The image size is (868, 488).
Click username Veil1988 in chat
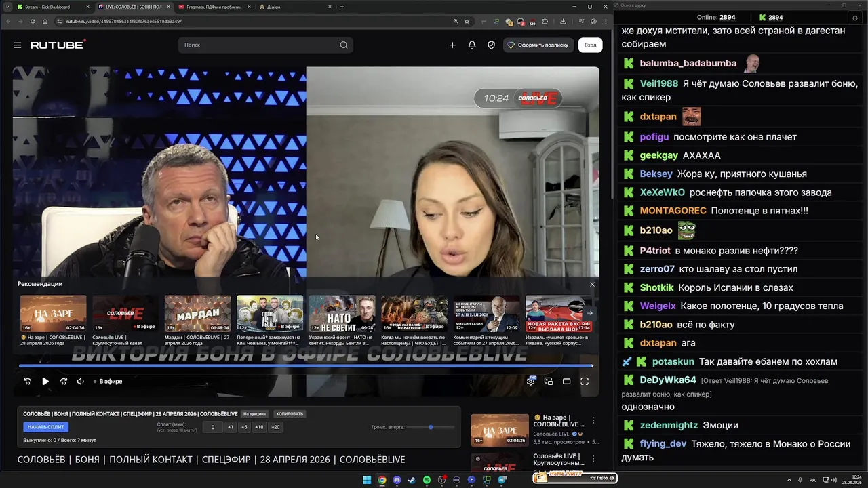click(658, 83)
